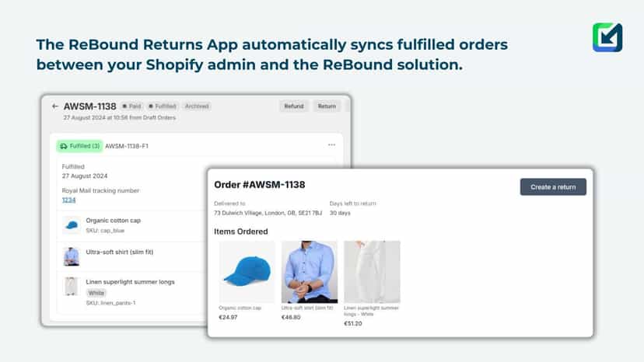Open the three-dot menu on the fulfillment card
The image size is (644, 362).
[331, 145]
